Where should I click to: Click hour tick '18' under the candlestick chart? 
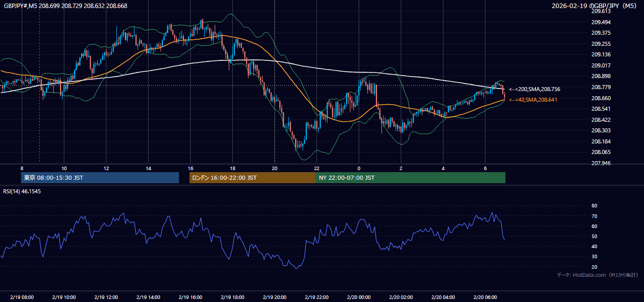[x=232, y=168]
